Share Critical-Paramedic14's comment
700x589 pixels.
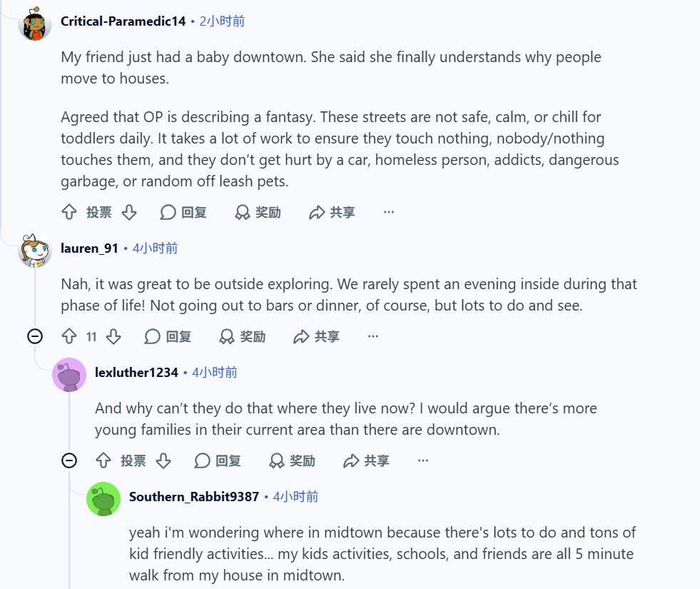332,212
